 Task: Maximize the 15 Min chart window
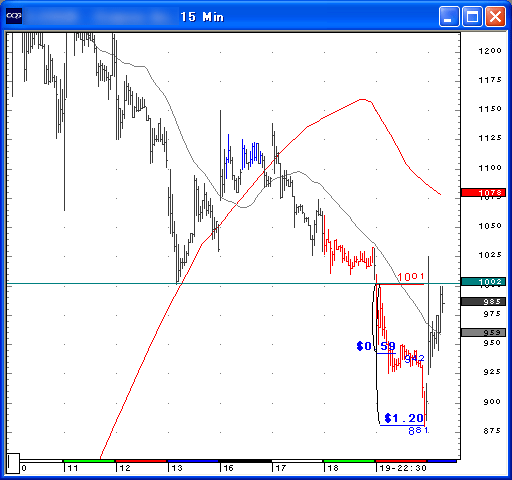tap(472, 16)
